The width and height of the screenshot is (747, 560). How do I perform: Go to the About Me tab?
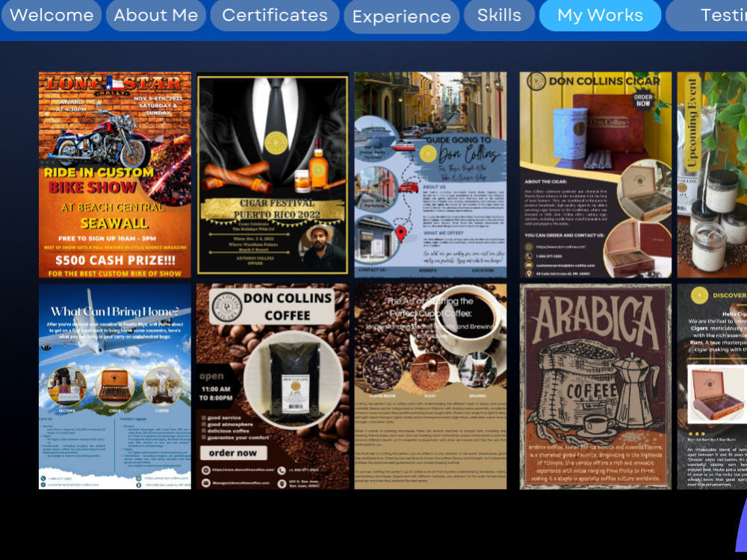click(x=156, y=15)
